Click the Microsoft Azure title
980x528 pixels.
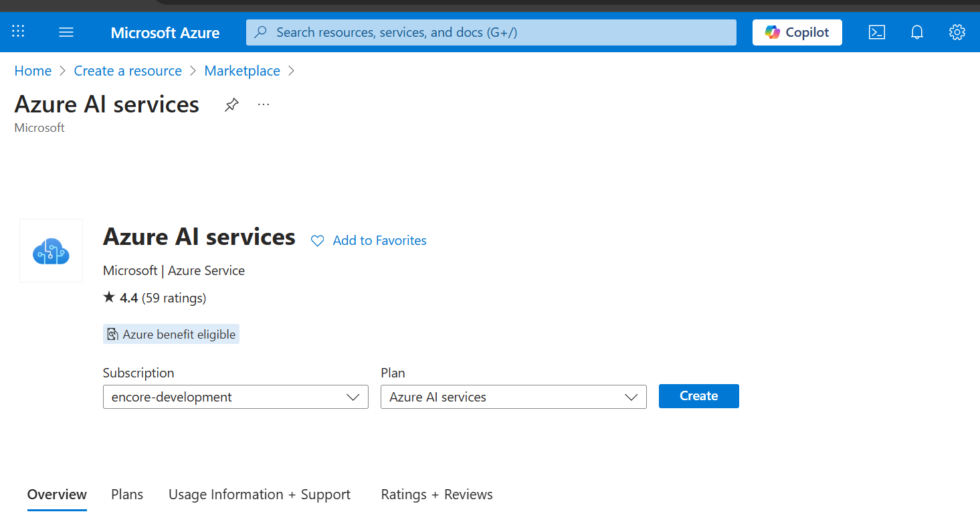[x=165, y=32]
